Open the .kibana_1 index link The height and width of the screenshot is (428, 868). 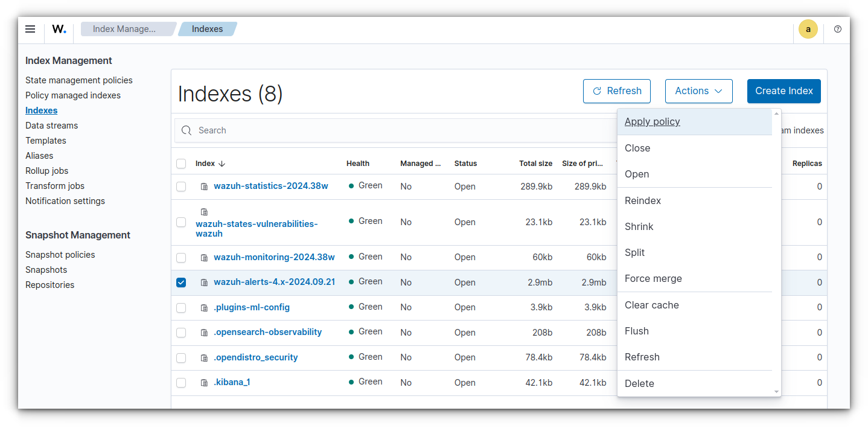point(232,382)
